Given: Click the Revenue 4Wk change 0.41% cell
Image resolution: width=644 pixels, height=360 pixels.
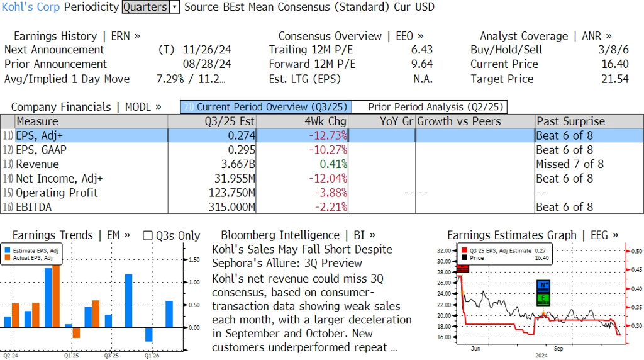Looking at the screenshot, I should point(333,164).
